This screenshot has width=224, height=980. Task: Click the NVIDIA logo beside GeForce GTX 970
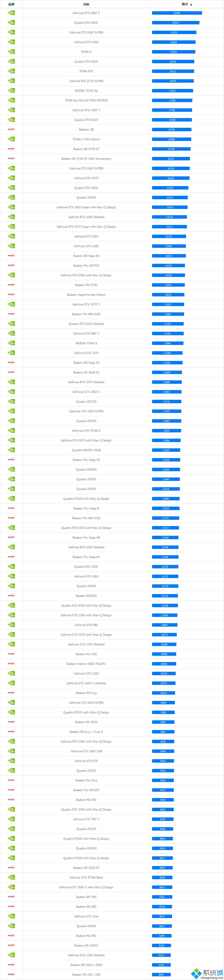tap(11, 761)
